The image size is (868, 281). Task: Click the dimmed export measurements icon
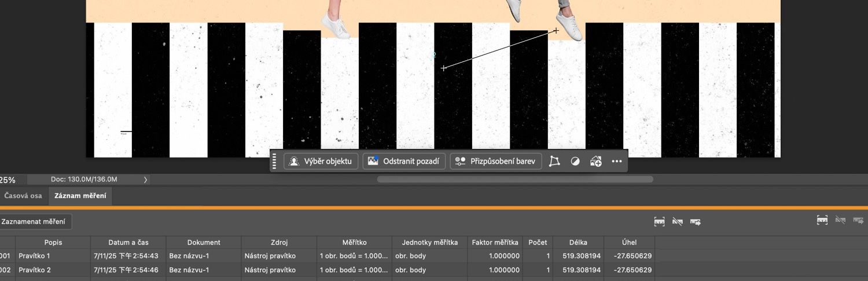click(858, 220)
